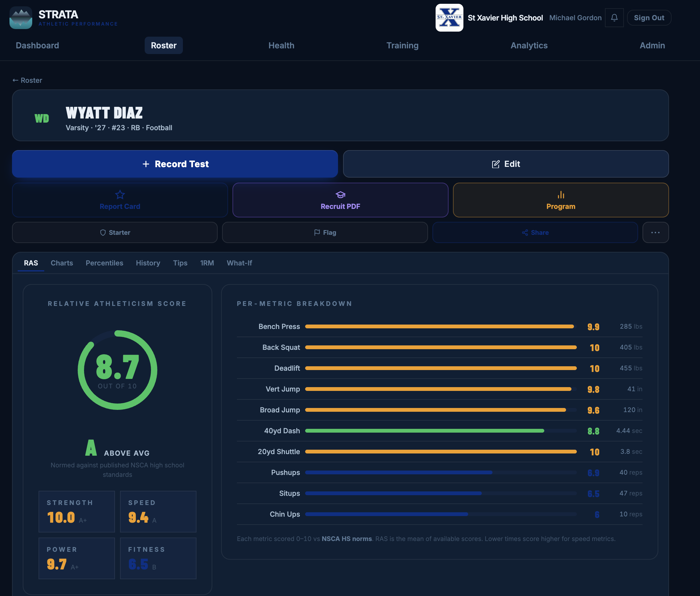The height and width of the screenshot is (596, 700).
Task: Open the Training nav section
Action: pos(402,45)
